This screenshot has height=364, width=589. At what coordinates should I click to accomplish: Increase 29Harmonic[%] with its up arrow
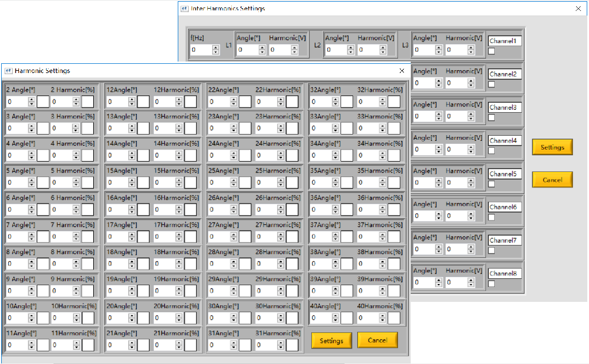click(281, 288)
